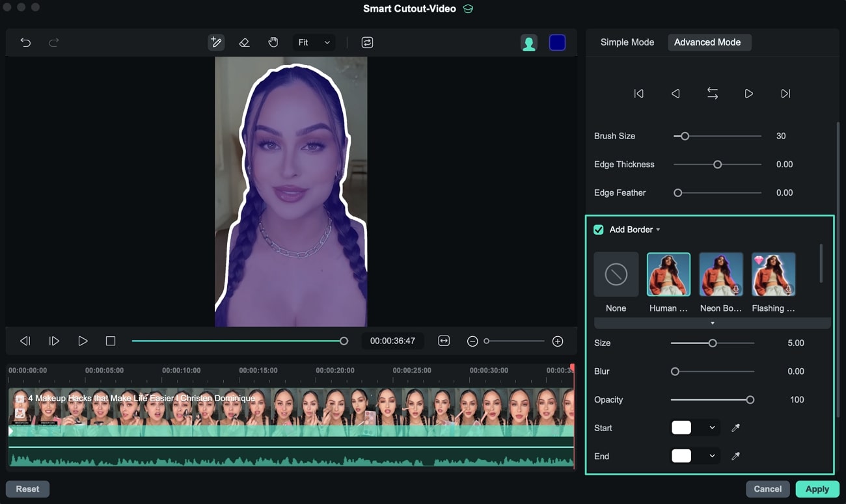Click the Reset button
The height and width of the screenshot is (504, 846).
click(27, 489)
